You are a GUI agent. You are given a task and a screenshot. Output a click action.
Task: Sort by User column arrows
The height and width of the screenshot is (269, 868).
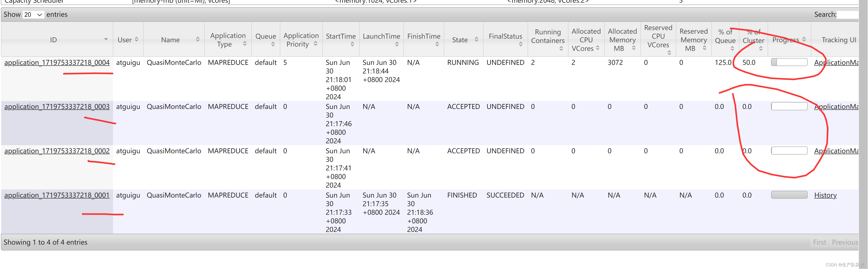(x=137, y=39)
